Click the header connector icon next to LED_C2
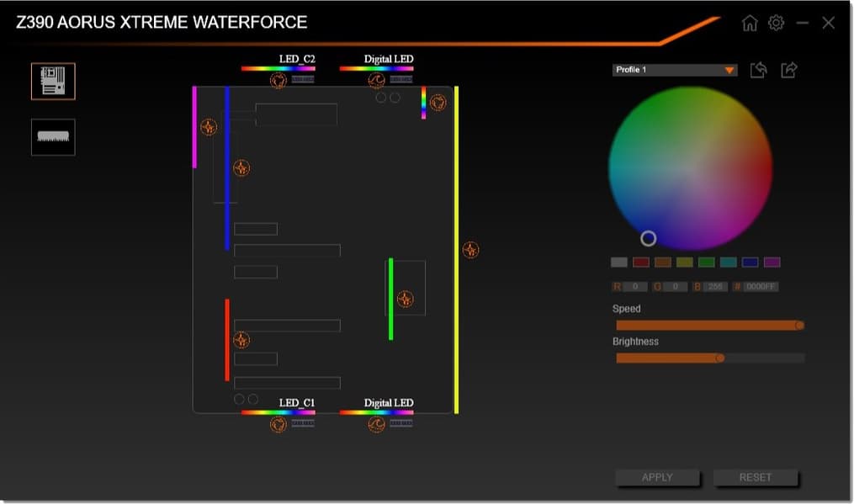 coord(303,79)
